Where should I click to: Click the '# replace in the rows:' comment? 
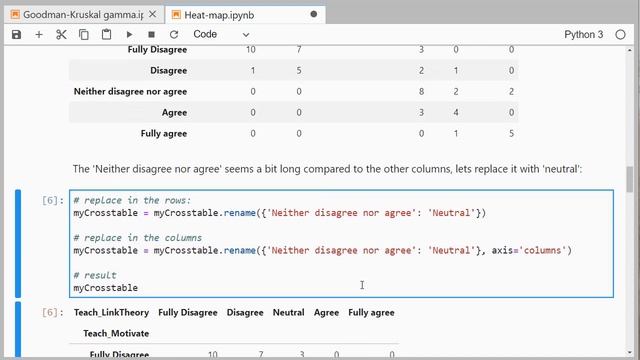click(x=132, y=200)
